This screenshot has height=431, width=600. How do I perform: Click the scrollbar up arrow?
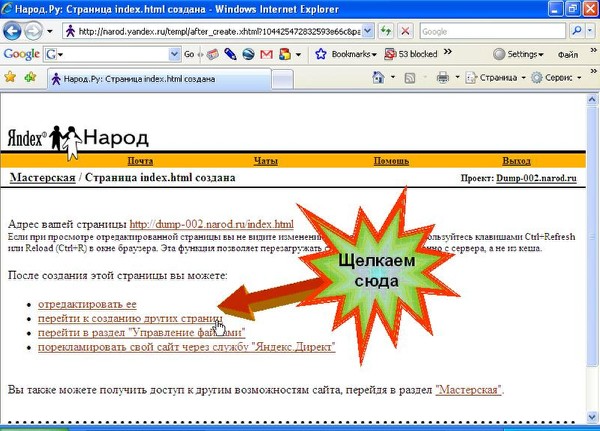[x=592, y=100]
